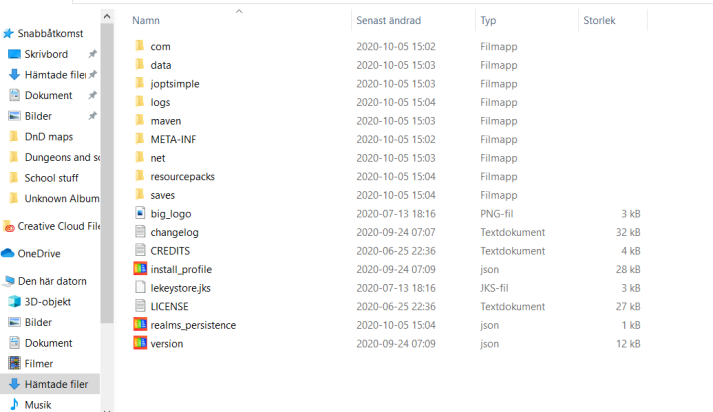Click the OneDrive cloud icon
The height and width of the screenshot is (412, 713).
point(8,254)
